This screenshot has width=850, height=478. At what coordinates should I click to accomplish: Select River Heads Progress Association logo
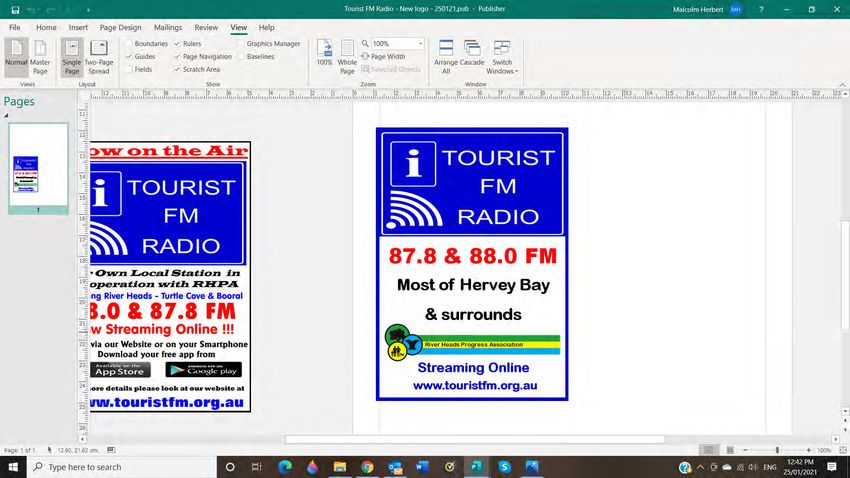pos(472,343)
